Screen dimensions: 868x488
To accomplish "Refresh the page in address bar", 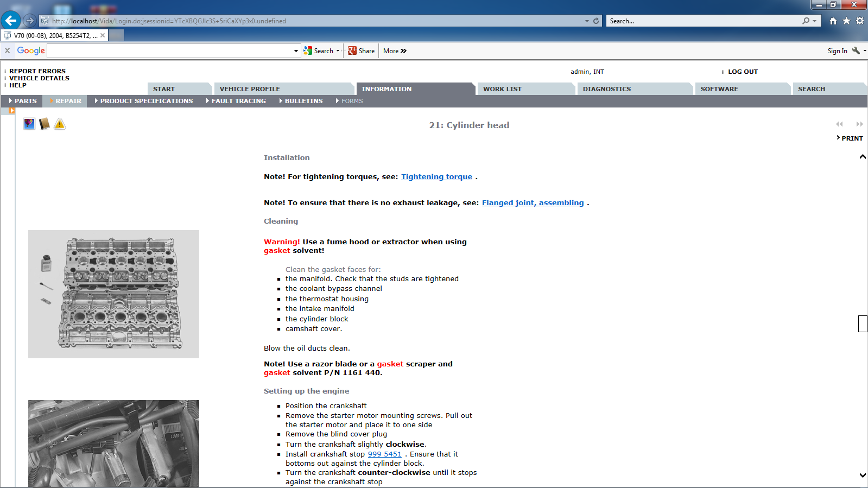I will 596,21.
